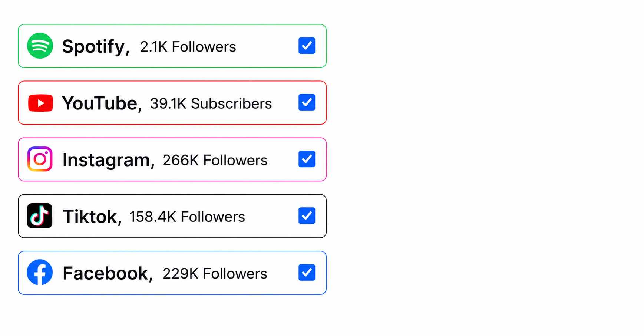Uncheck the Spotify checkbox
Viewport: 644px width, 336px height.
(x=307, y=46)
